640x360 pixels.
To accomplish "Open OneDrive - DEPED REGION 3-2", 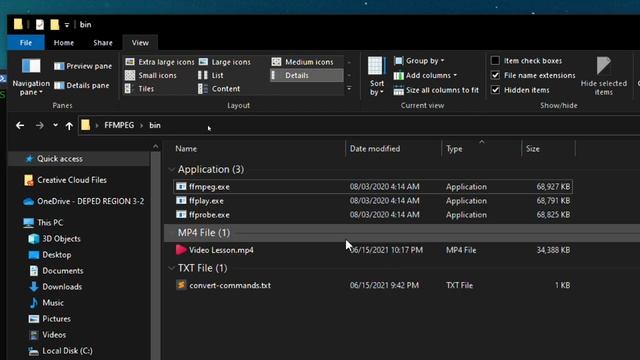I will 84,201.
